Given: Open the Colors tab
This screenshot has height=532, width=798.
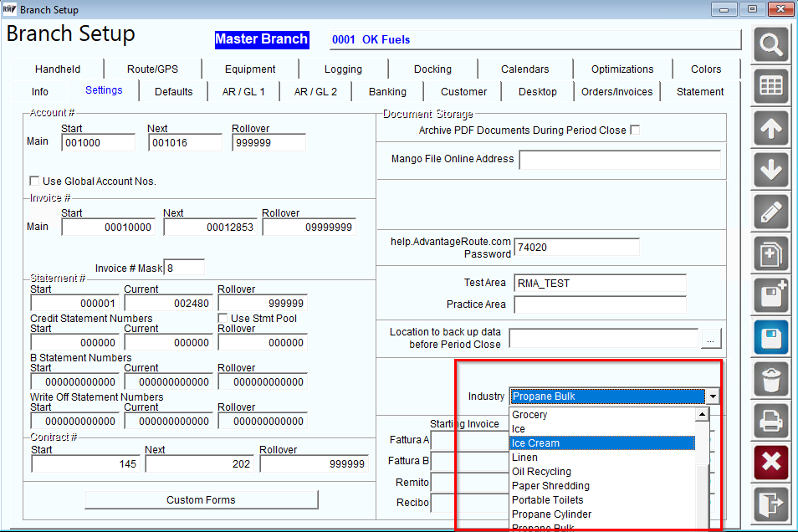Looking at the screenshot, I should pyautogui.click(x=706, y=69).
